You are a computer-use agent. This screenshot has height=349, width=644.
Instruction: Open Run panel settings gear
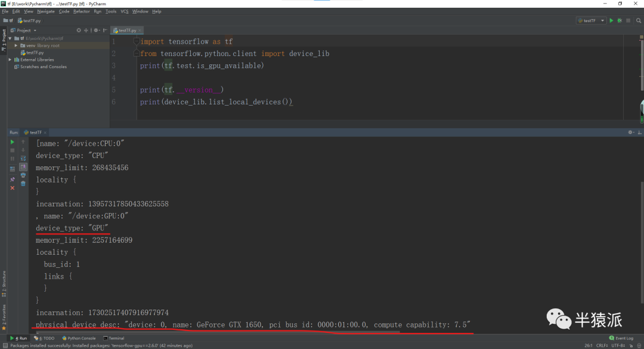point(631,132)
